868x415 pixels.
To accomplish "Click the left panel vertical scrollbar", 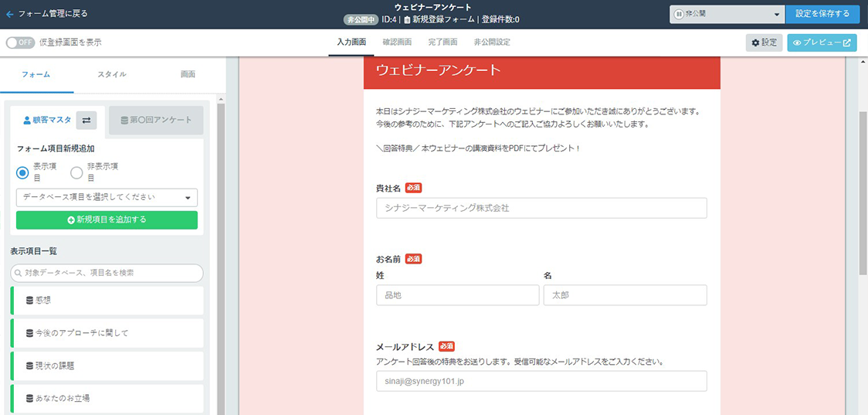I will (x=221, y=255).
